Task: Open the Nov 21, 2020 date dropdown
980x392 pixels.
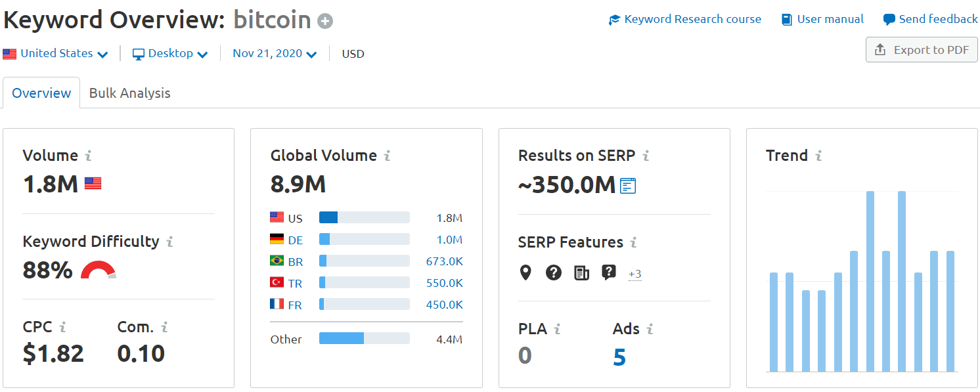Action: [x=275, y=54]
